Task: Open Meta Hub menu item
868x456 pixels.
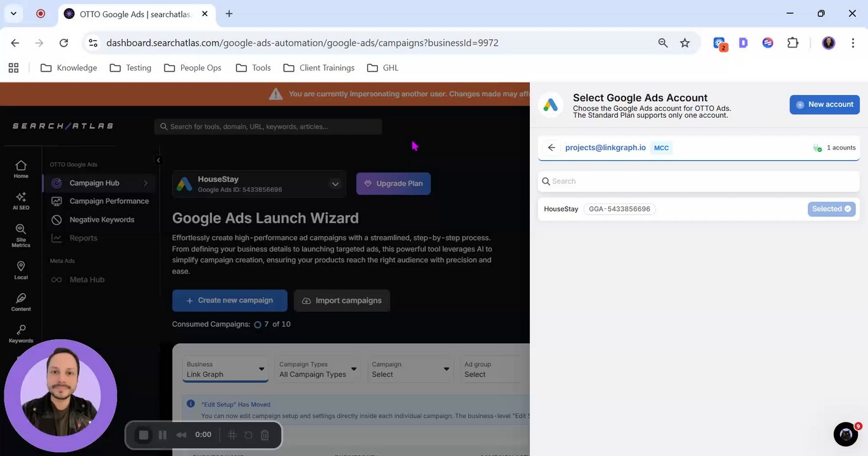Action: [x=78, y=279]
